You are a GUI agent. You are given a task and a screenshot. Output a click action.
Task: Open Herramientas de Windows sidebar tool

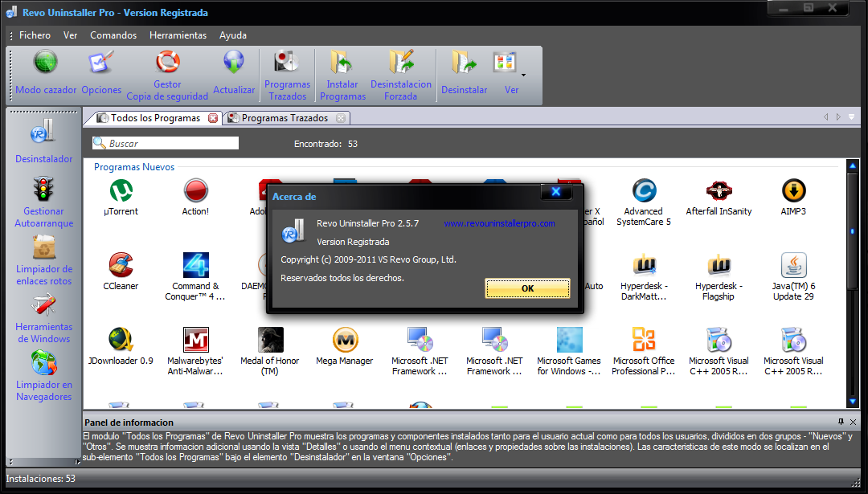(43, 318)
